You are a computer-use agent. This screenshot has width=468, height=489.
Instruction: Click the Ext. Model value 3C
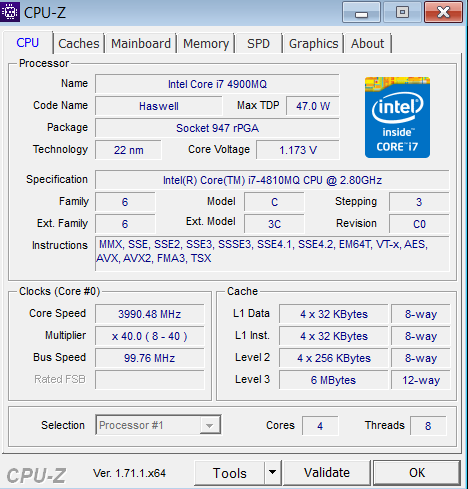point(274,224)
